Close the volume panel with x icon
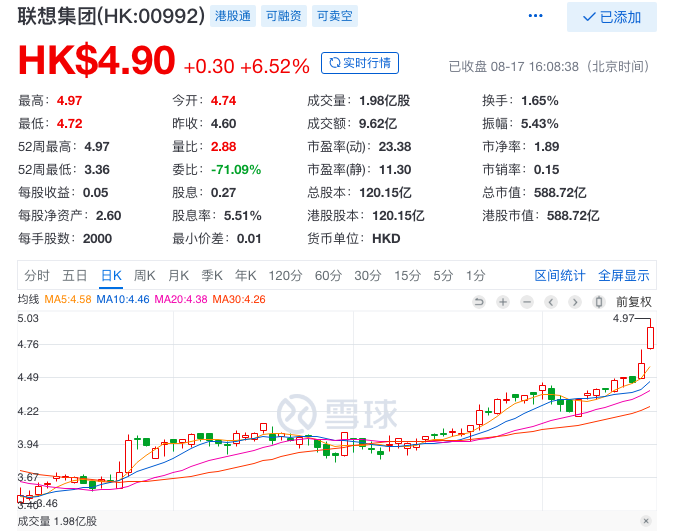Viewport: 686px width, 531px height. 646,521
